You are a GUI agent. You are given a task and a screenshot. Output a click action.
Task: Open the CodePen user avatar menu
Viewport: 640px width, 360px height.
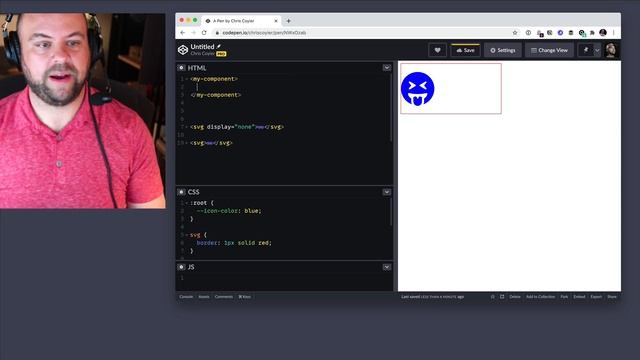[611, 50]
